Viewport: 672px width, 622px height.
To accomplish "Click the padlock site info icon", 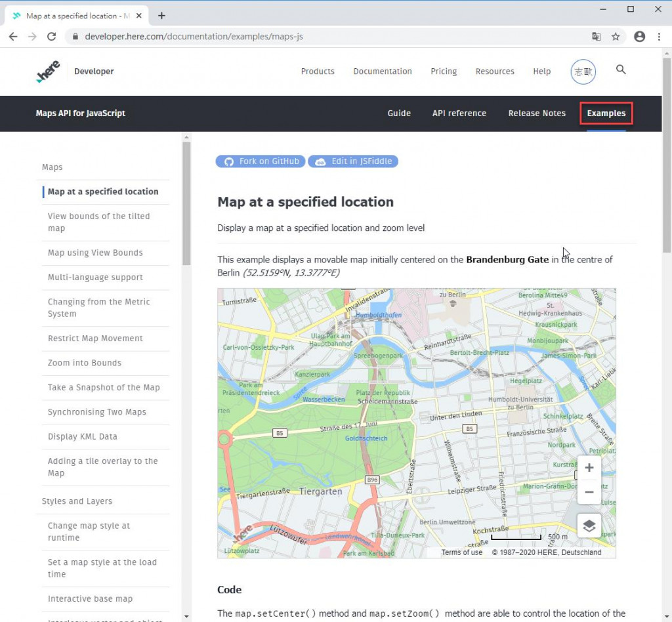I will coord(75,36).
